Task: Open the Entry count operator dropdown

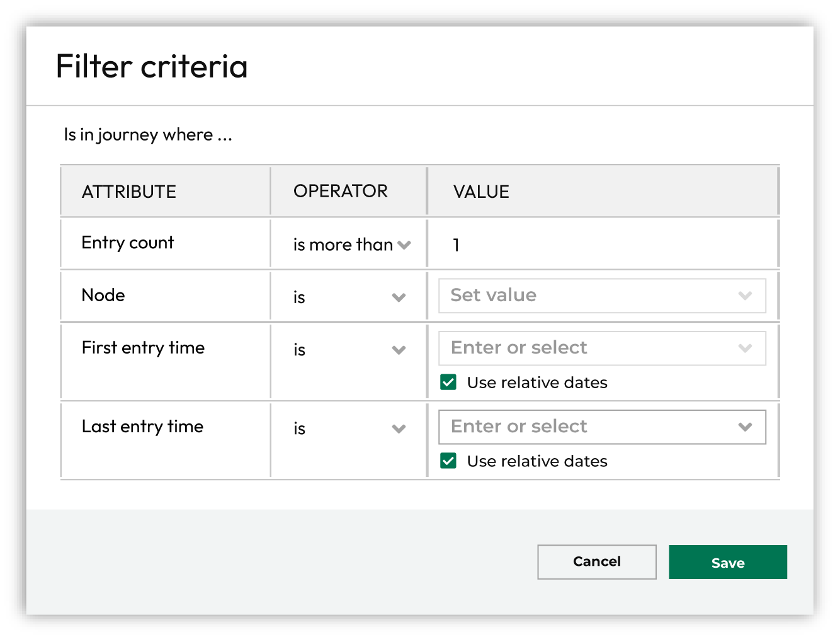Action: tap(351, 244)
